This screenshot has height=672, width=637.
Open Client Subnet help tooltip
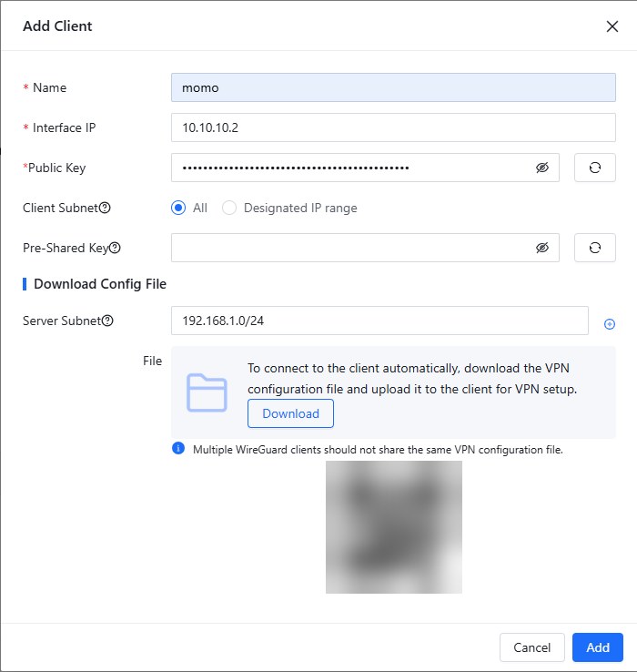coord(105,208)
